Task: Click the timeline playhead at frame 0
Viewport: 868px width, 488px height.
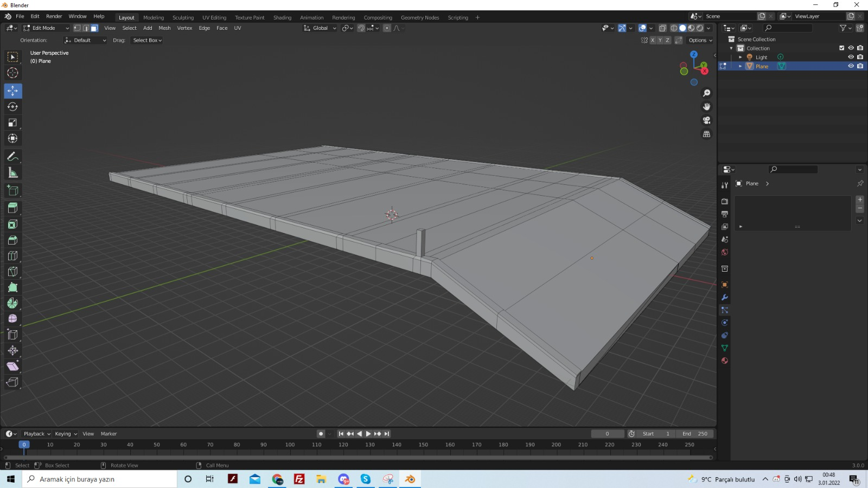Action: (24, 445)
